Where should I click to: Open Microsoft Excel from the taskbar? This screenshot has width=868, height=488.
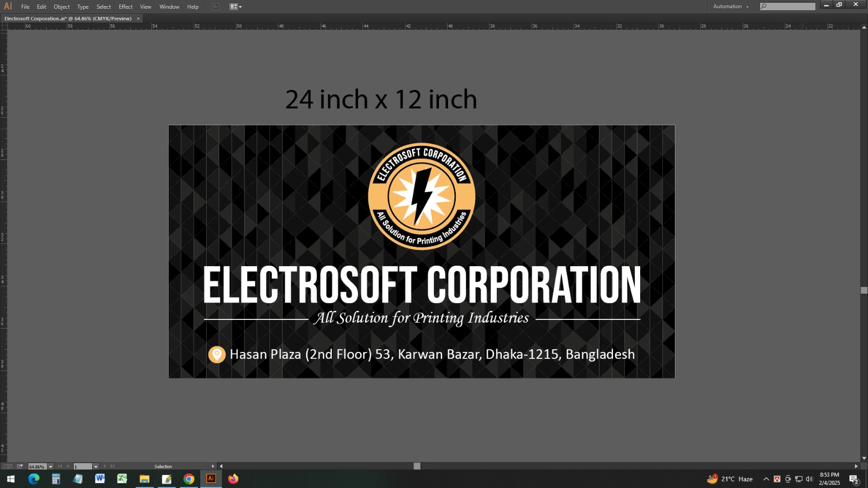pyautogui.click(x=122, y=479)
